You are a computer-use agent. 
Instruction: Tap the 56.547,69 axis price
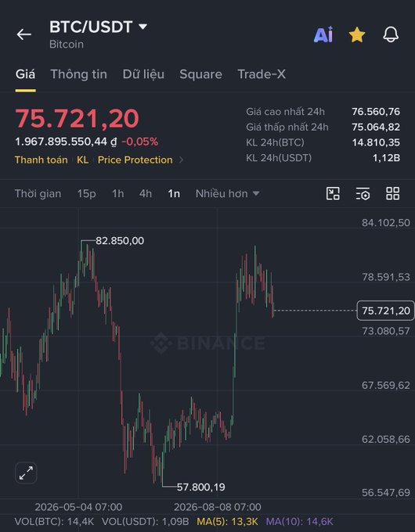point(386,492)
